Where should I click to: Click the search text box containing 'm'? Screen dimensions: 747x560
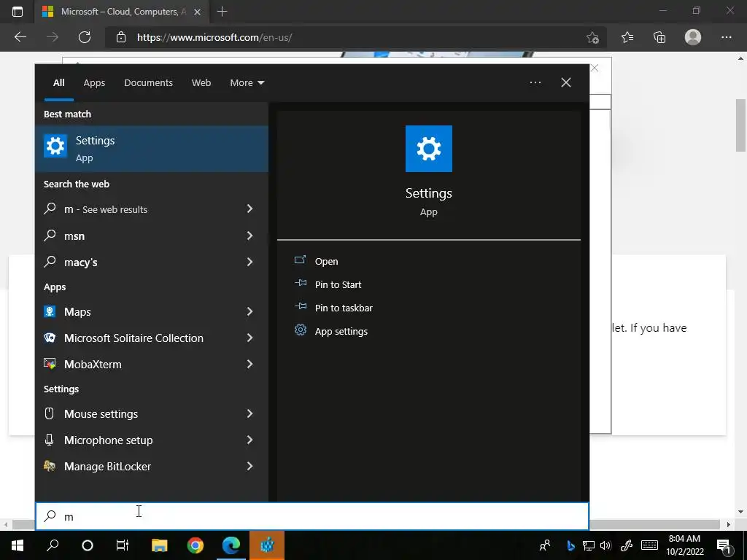(312, 516)
